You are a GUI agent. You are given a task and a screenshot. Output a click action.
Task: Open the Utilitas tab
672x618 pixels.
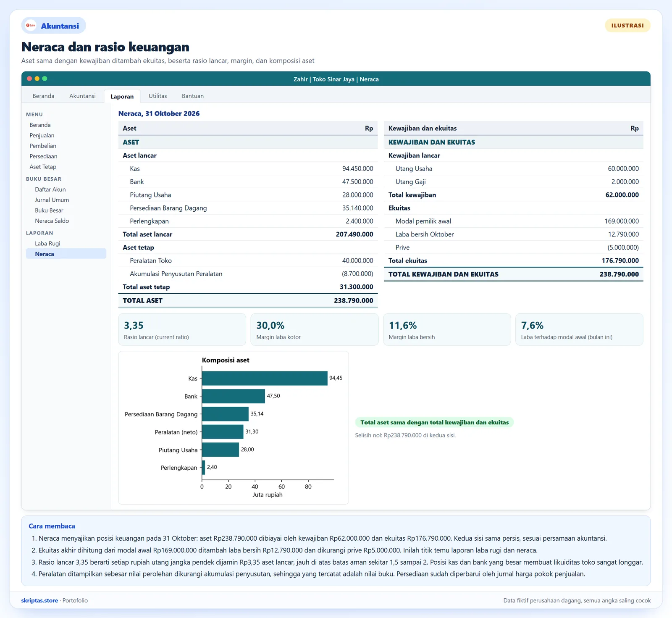158,96
